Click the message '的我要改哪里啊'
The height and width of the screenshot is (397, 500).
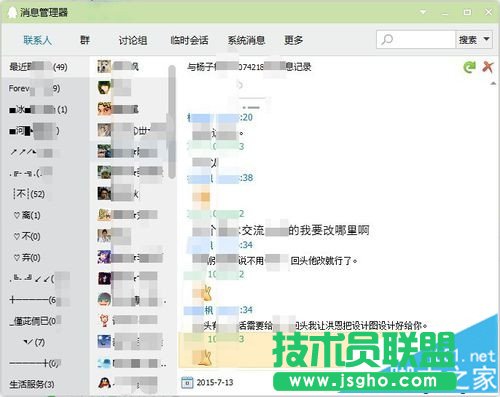tap(329, 230)
